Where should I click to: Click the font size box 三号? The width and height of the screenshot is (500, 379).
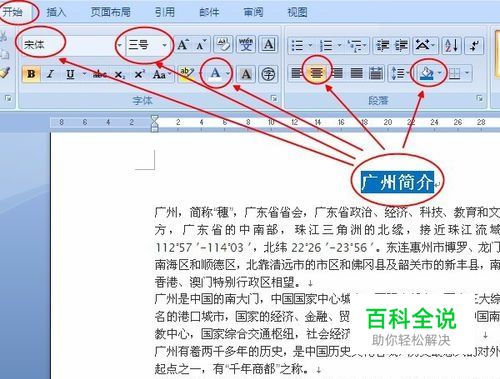click(x=143, y=45)
